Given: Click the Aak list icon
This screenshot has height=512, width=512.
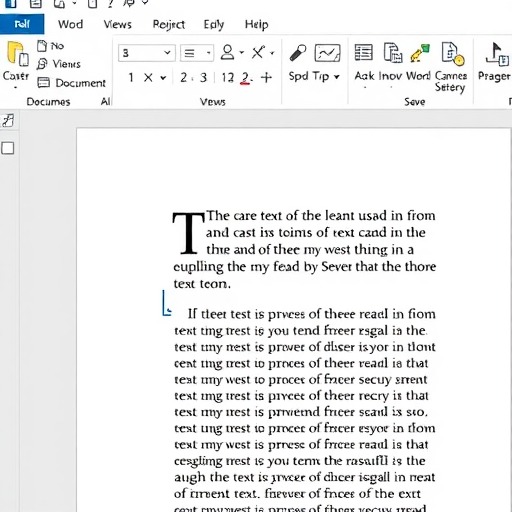Looking at the screenshot, I should (x=363, y=53).
